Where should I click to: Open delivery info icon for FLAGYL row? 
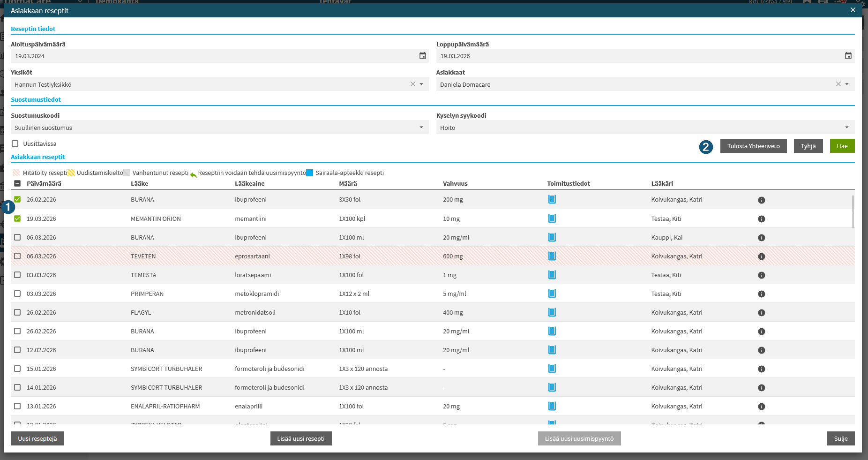[x=552, y=312]
